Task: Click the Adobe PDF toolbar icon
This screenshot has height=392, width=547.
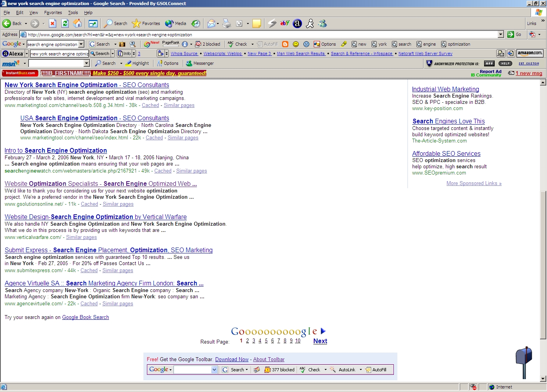Action: point(532,34)
